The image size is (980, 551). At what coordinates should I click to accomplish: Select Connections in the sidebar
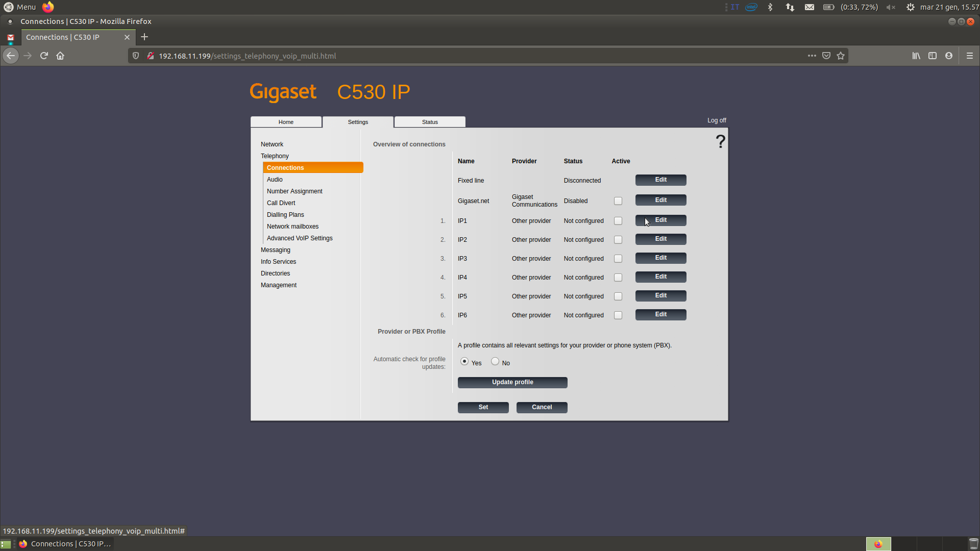[313, 168]
